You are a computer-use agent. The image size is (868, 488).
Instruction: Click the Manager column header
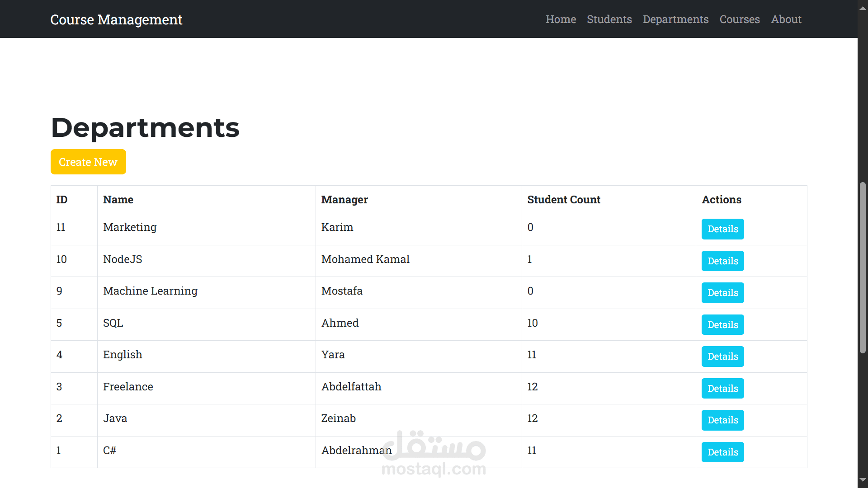(344, 200)
